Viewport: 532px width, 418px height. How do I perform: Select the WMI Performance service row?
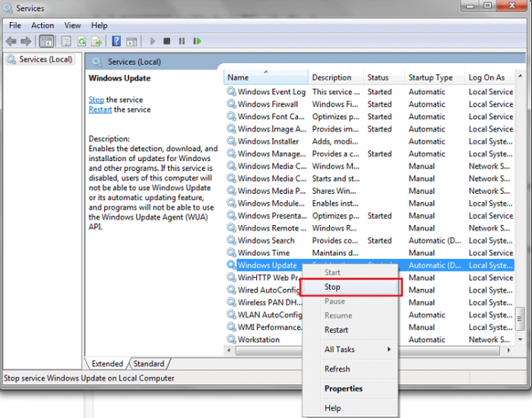[369, 327]
